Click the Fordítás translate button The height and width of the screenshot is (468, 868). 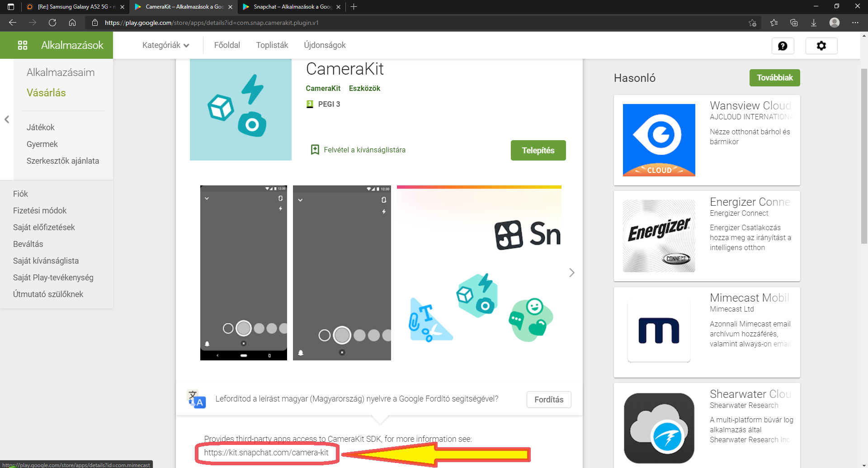[x=549, y=399]
